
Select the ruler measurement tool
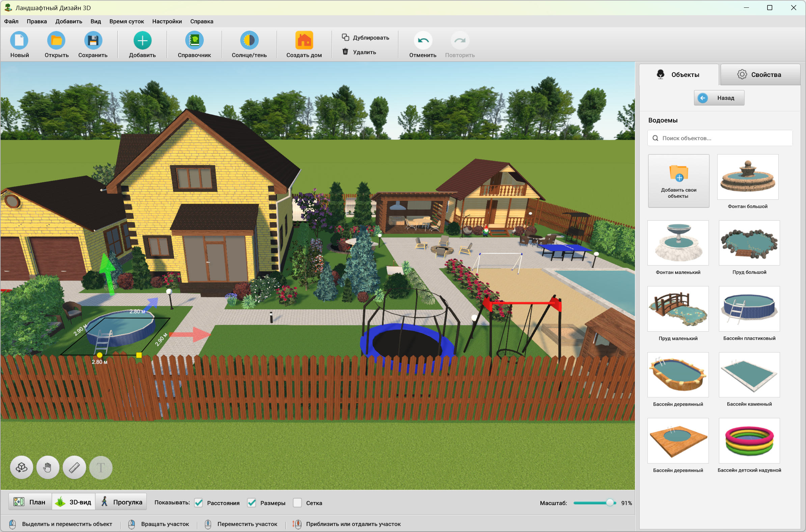(x=74, y=468)
